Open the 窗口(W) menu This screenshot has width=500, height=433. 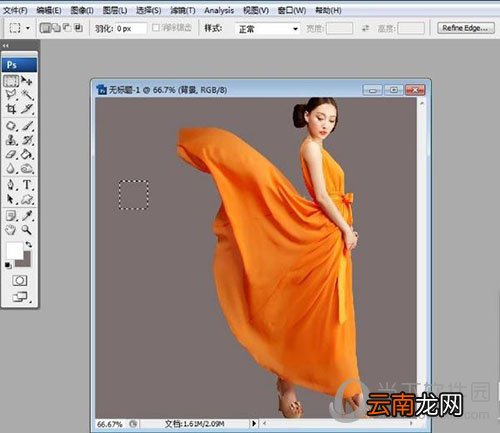coord(292,11)
